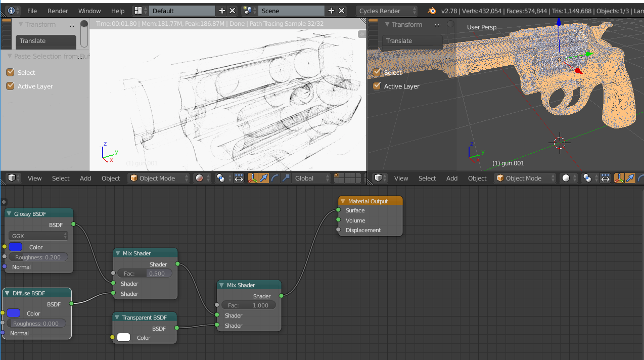
Task: Toggle Active Layer checkbox in right viewport panel
Action: pos(377,86)
